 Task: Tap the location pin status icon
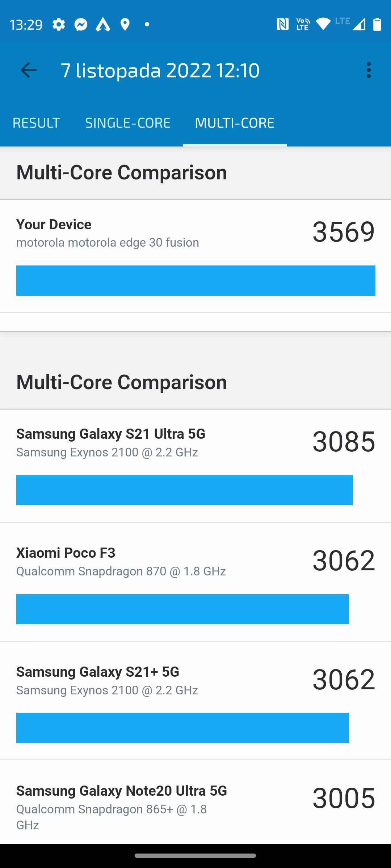coord(125,25)
